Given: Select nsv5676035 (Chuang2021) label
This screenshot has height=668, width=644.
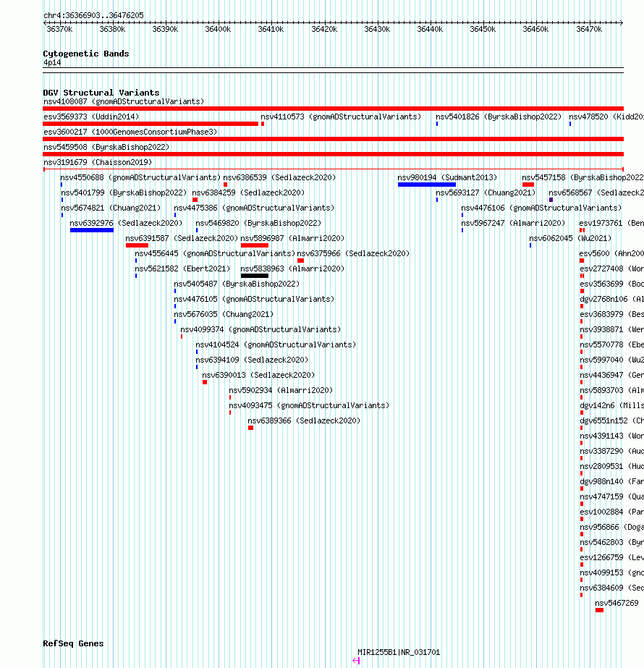Looking at the screenshot, I should tap(224, 314).
